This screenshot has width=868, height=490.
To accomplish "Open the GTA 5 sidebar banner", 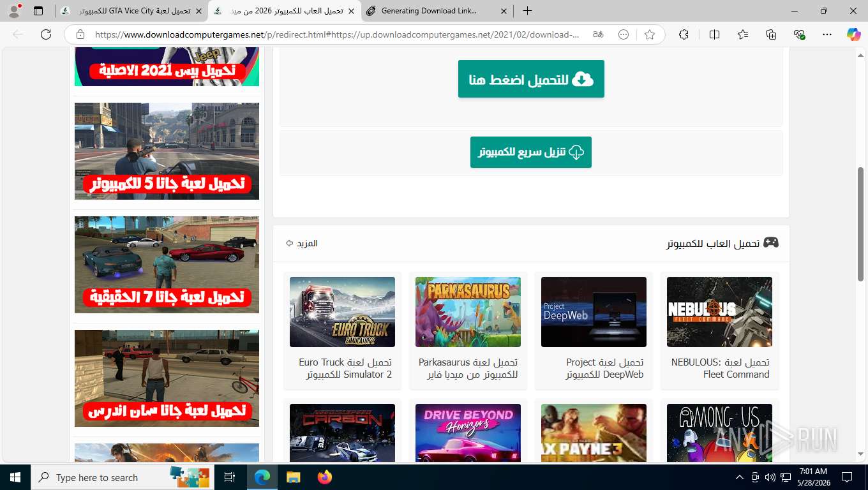I will (x=167, y=151).
